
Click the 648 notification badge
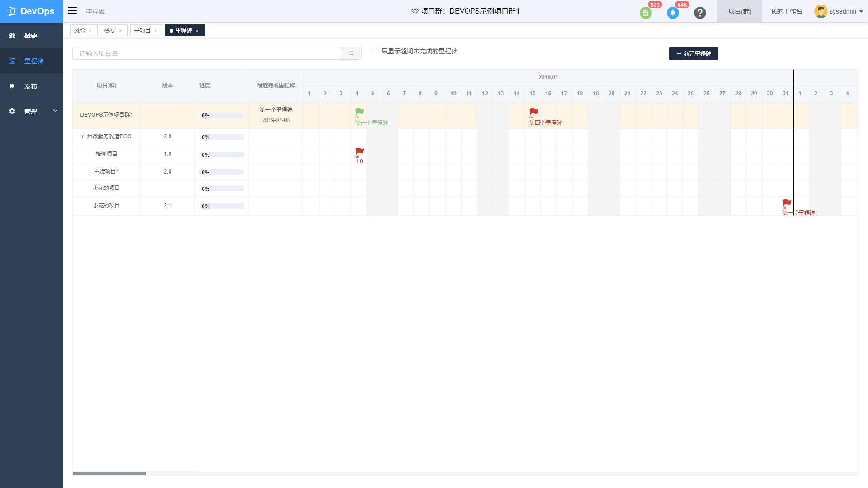click(x=682, y=5)
